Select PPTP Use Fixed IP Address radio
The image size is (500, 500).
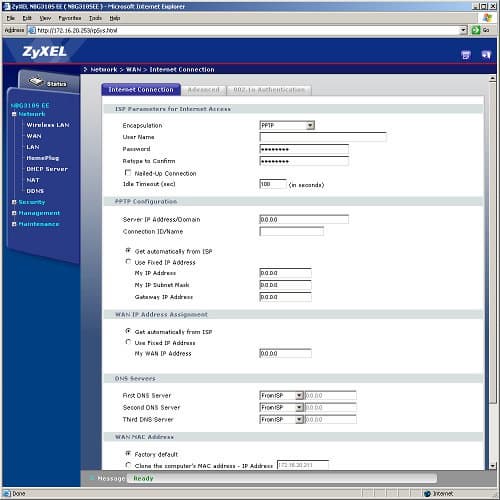pyautogui.click(x=128, y=262)
